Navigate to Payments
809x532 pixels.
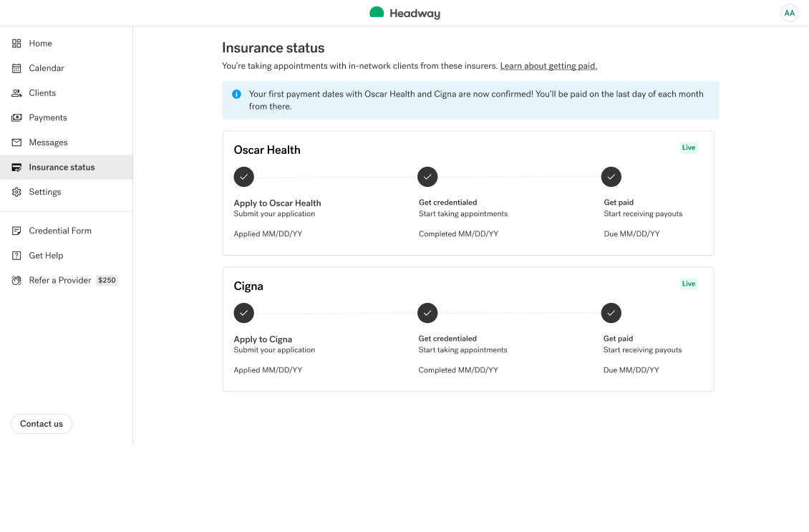(66, 117)
